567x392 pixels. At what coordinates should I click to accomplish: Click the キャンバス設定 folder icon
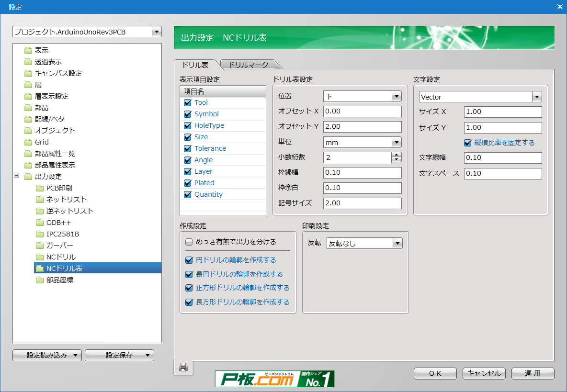[28, 73]
